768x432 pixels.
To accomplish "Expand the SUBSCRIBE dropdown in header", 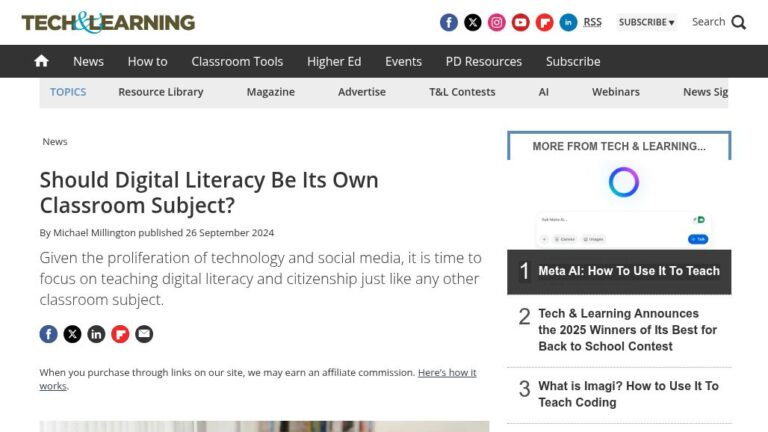I will coord(646,22).
